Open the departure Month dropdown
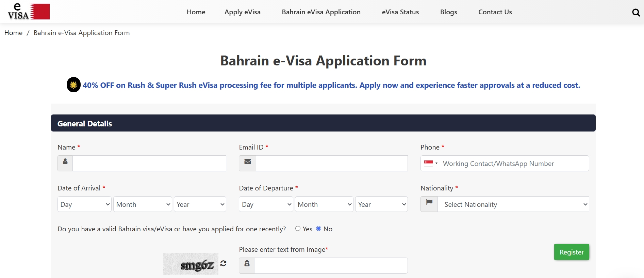 pyautogui.click(x=324, y=204)
